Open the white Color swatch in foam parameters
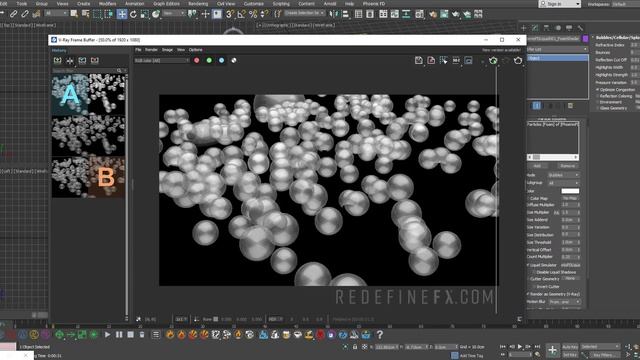This screenshot has height=360, width=640. pos(570,191)
